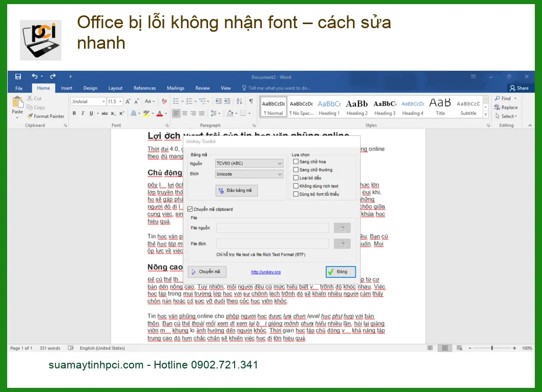Screen dimensions: 542x392
Task: Browse for File đích in UniKey Toolkit
Action: 342,244
